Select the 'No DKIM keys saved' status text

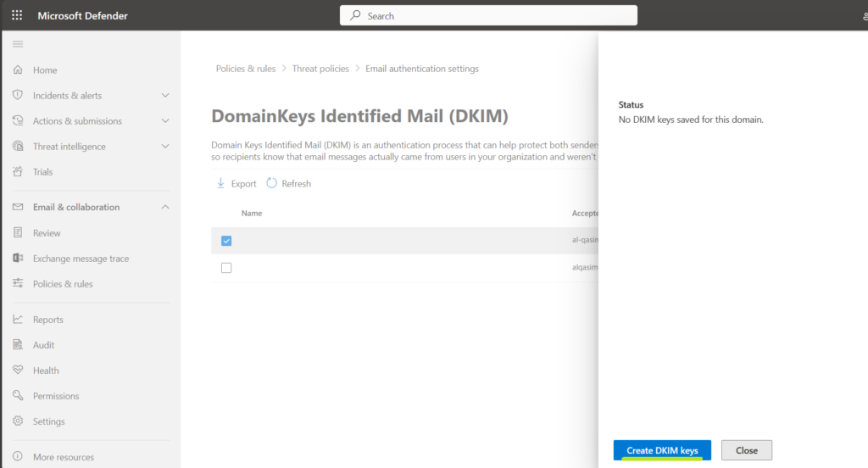[x=691, y=120]
